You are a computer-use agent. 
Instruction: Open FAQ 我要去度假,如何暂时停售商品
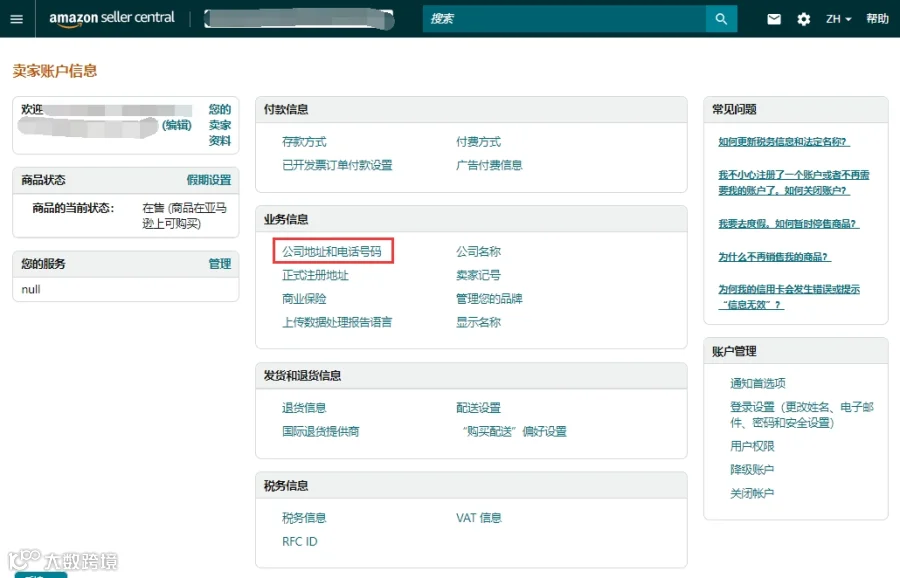tap(789, 224)
